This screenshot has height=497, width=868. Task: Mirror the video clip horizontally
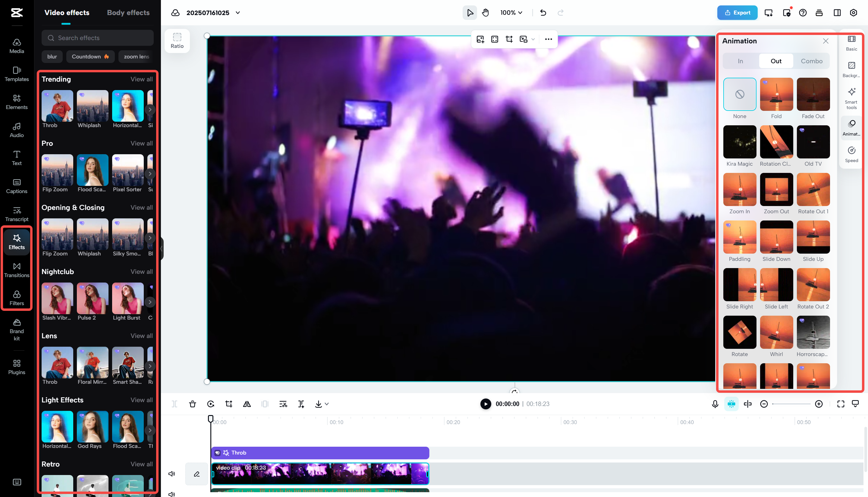click(x=247, y=404)
